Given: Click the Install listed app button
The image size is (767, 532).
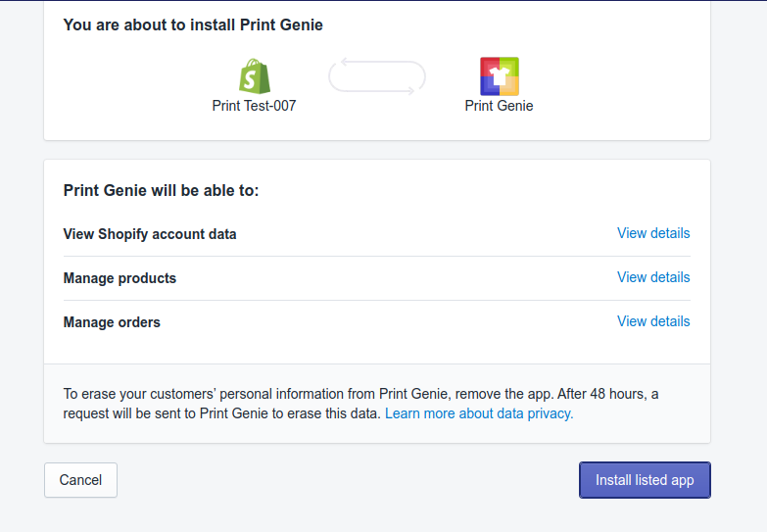Looking at the screenshot, I should (645, 480).
